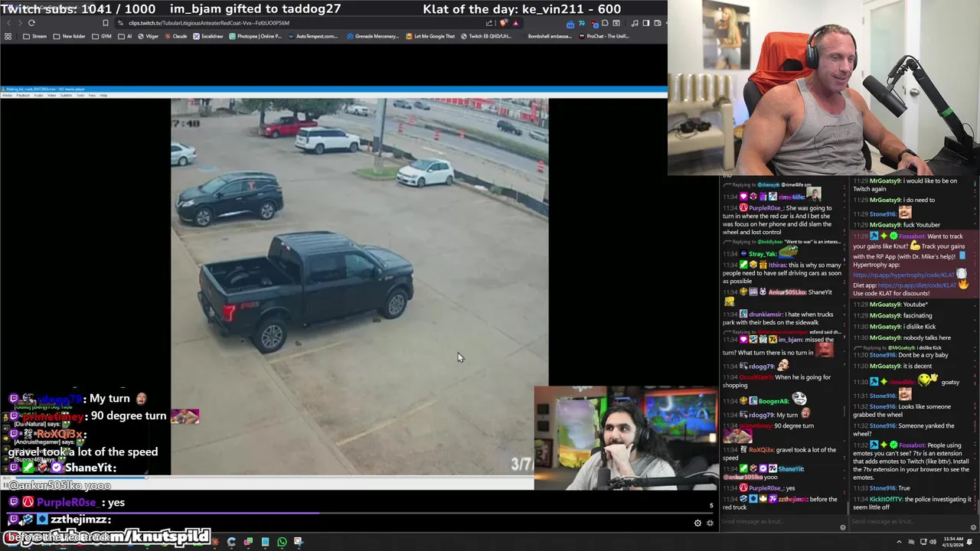Screen dimensions: 980x551
Task: Open VLC Video menu
Action: tap(51, 95)
